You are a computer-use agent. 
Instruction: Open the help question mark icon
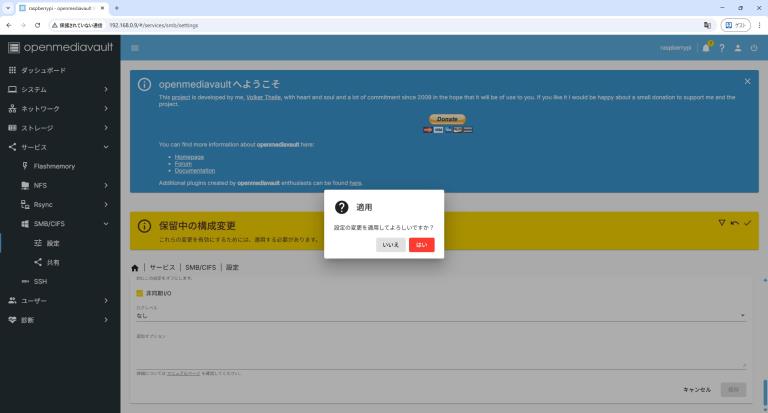pos(722,48)
